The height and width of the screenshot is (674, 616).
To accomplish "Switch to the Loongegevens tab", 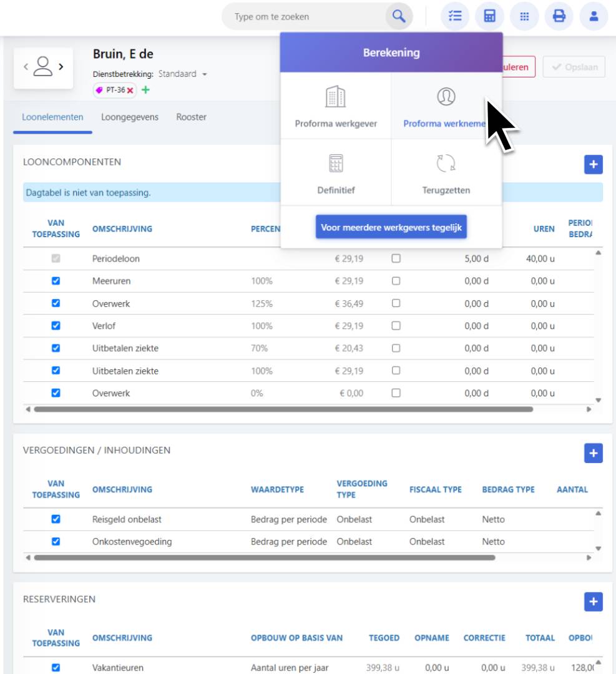I will (x=130, y=117).
